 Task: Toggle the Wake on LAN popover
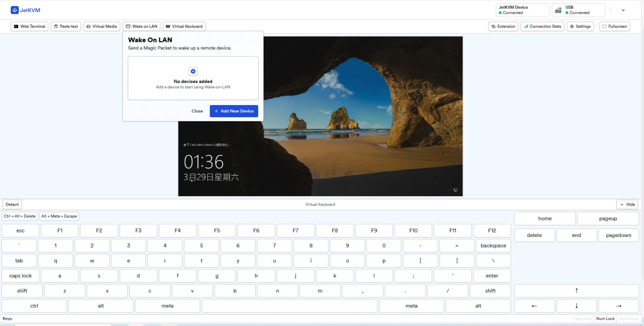[x=141, y=26]
